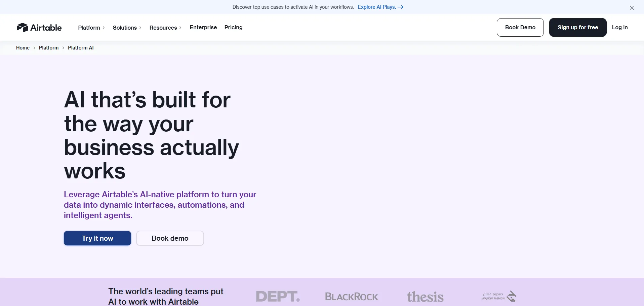Open the Enterprise page from the navbar

click(203, 27)
